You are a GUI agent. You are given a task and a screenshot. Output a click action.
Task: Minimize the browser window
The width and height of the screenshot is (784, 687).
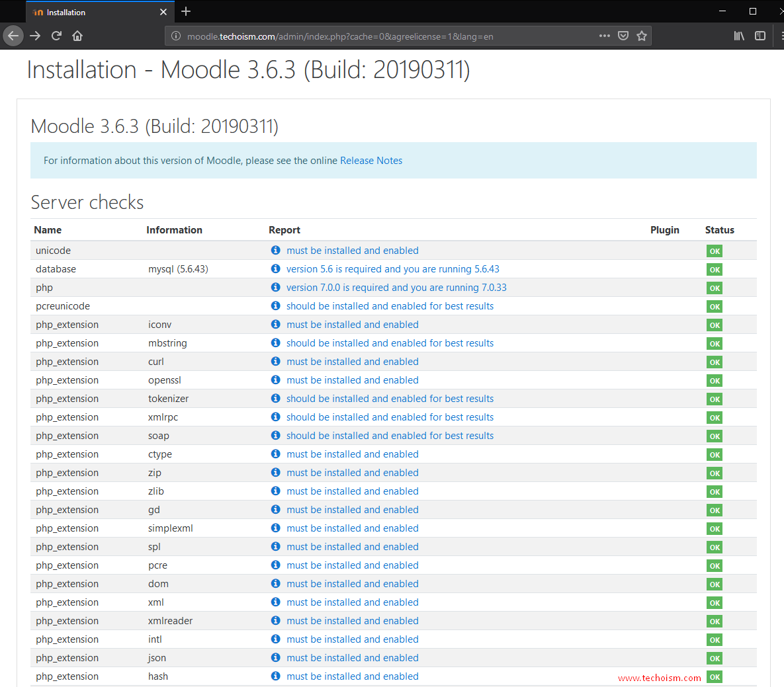click(722, 11)
